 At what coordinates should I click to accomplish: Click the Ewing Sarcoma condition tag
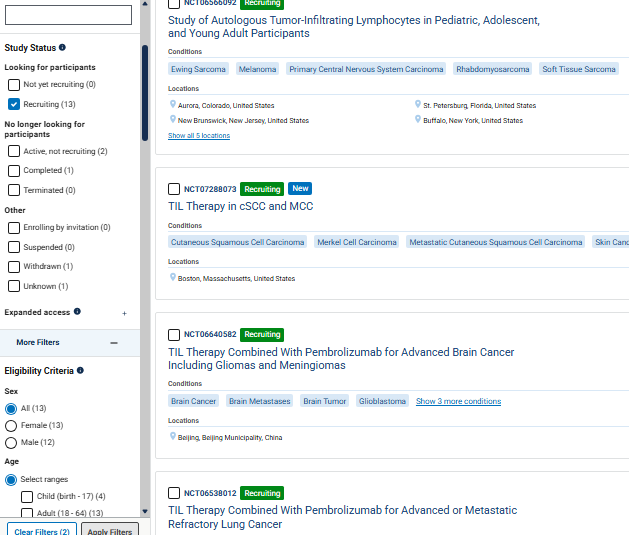(198, 69)
